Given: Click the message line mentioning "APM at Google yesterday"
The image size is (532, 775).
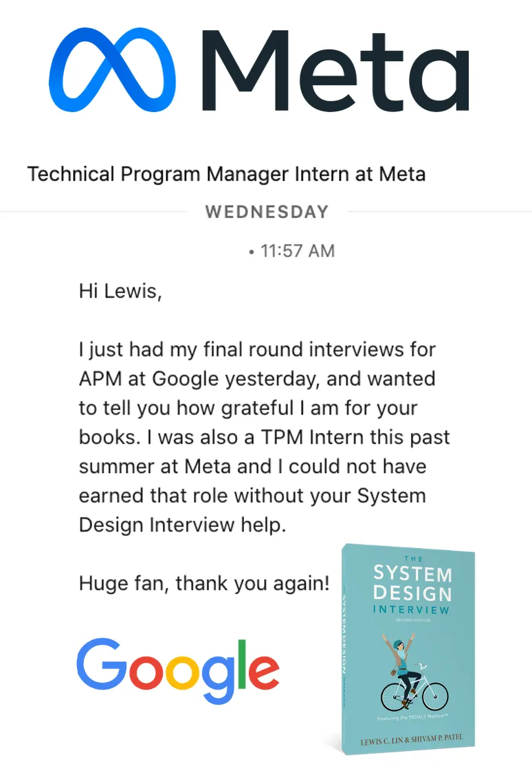Looking at the screenshot, I should pos(256,379).
